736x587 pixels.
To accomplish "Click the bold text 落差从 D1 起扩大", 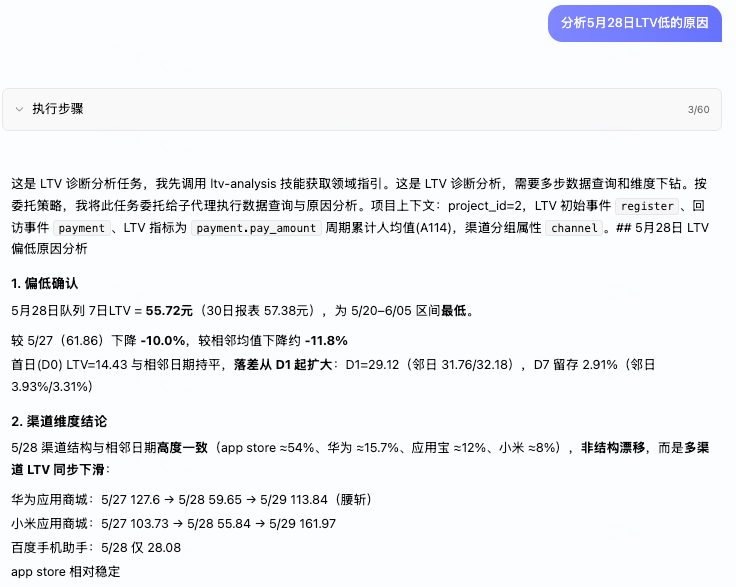I will 283,365.
